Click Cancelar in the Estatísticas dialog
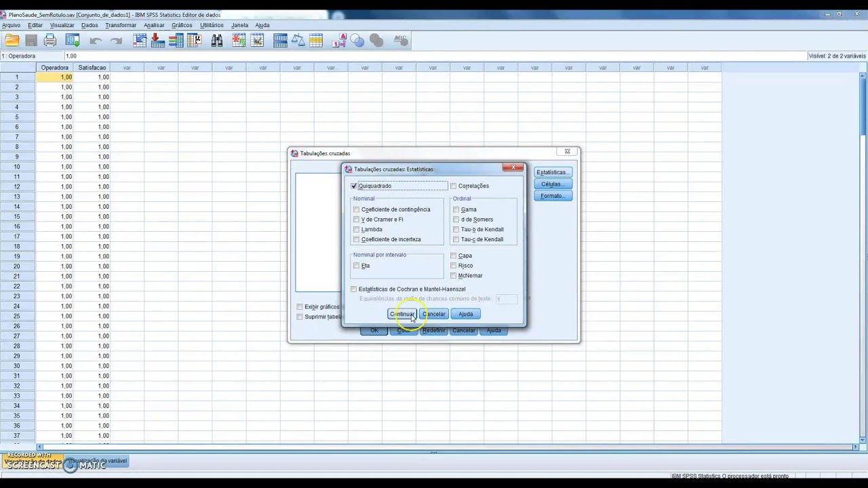The width and height of the screenshot is (868, 488). (434, 314)
